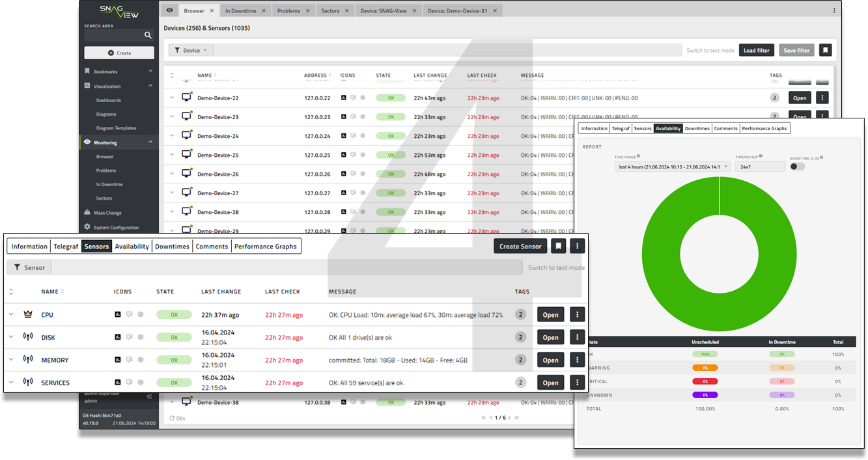The height and width of the screenshot is (460, 868).
Task: Click the purple Unknown unscheduled percentage pill
Action: (705, 395)
